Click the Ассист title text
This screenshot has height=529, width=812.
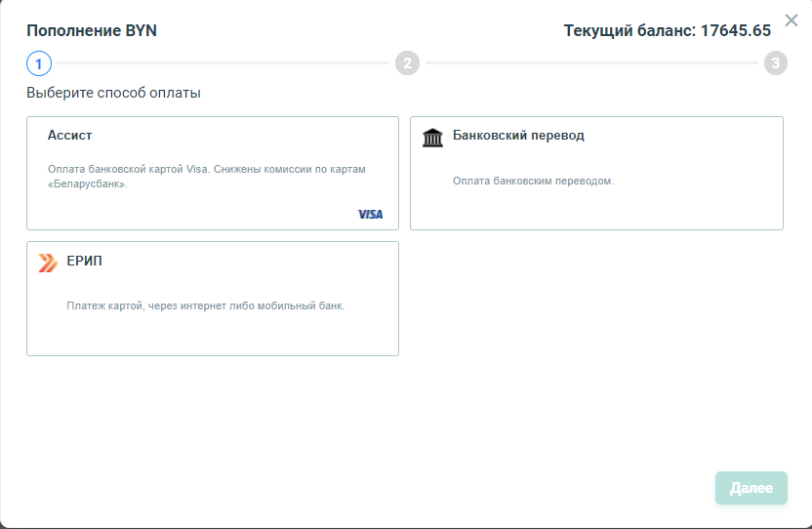click(x=70, y=136)
